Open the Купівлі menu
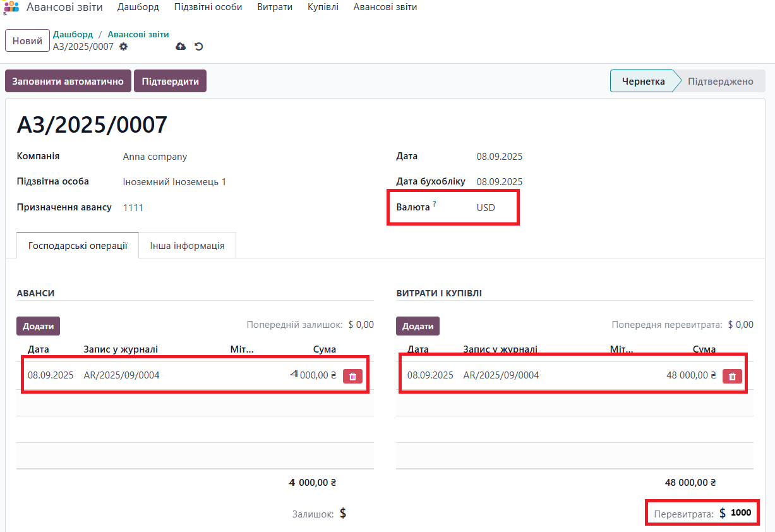Viewport: 775px width, 532px height. click(323, 7)
